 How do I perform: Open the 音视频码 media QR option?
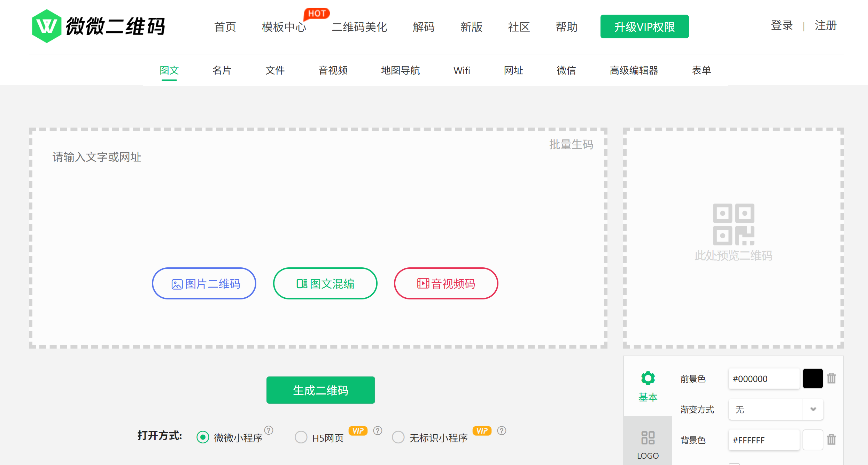tap(446, 283)
